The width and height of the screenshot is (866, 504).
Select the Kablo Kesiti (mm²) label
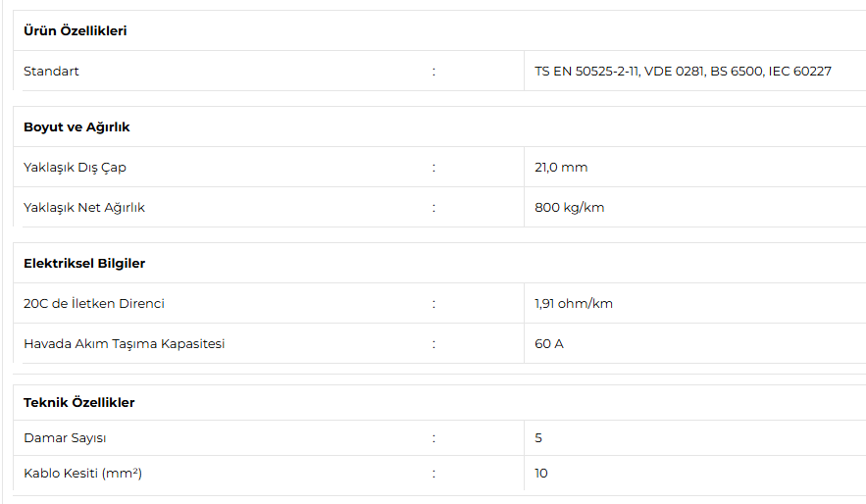(82, 473)
